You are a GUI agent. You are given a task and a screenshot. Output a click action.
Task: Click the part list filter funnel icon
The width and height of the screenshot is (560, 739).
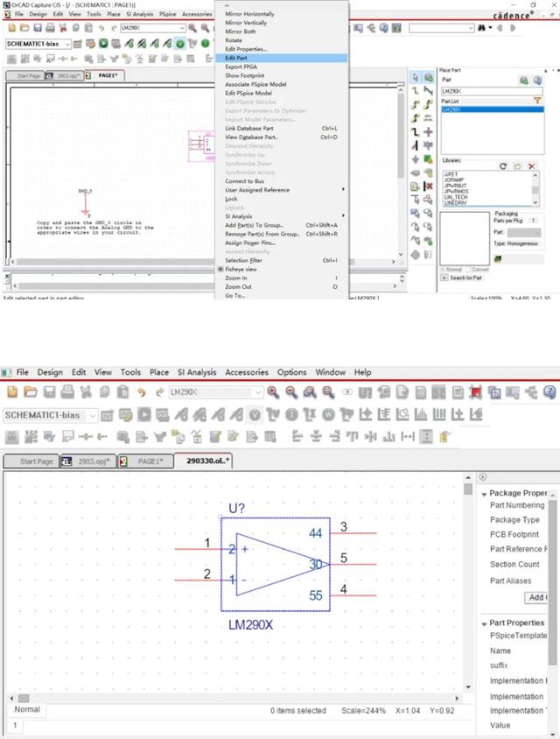tap(537, 101)
